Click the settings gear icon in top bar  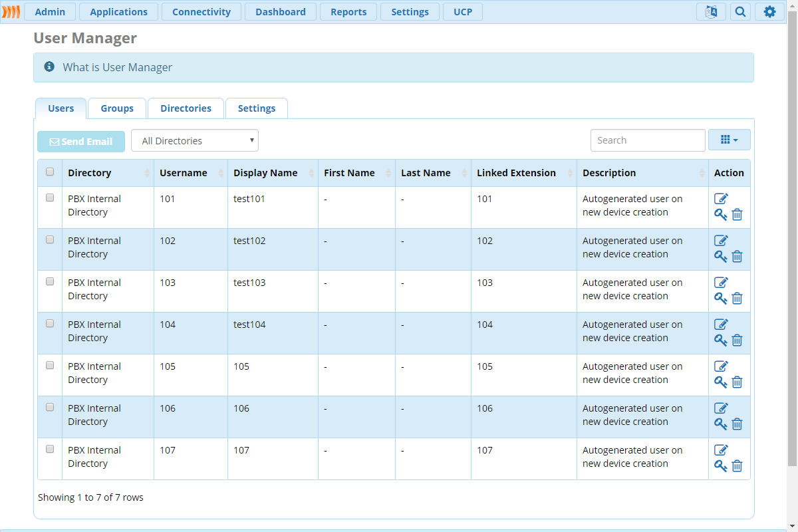[769, 12]
